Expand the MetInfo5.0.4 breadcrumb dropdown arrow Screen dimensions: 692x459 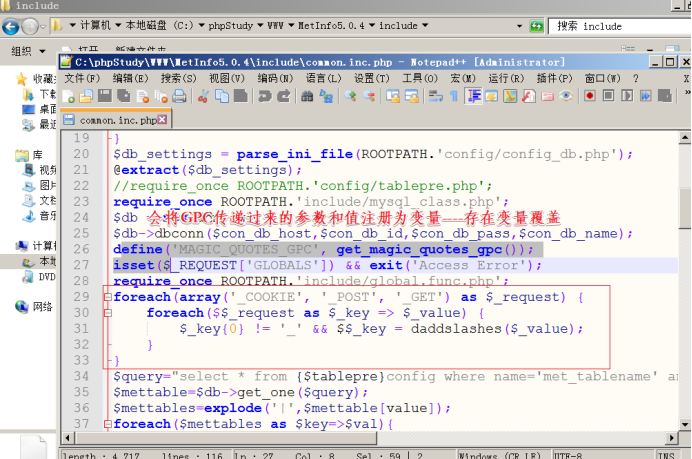372,26
